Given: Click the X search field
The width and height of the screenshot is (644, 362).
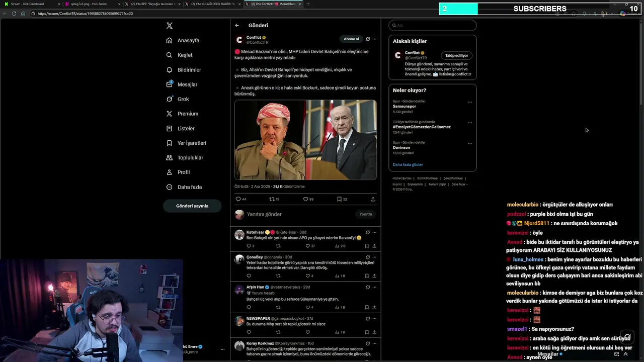Looking at the screenshot, I should click(432, 25).
